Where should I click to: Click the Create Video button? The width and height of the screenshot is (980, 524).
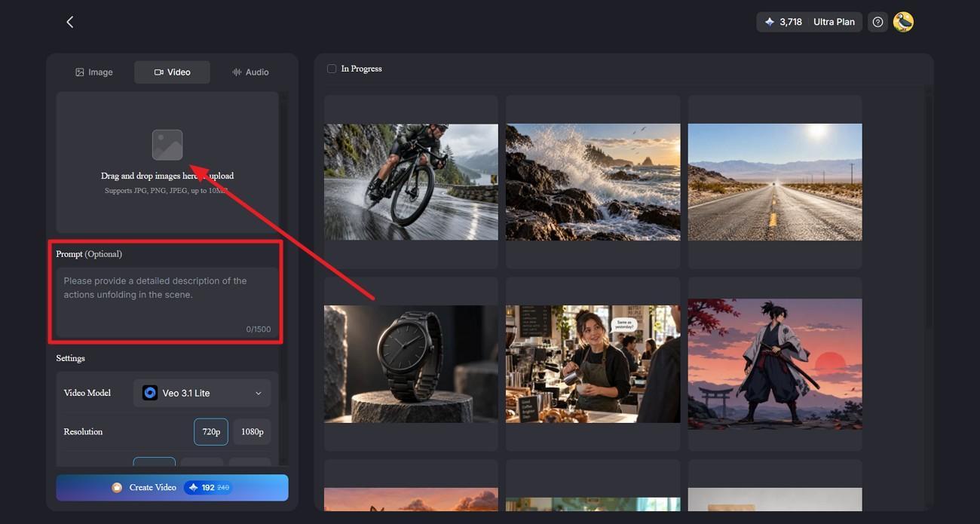pyautogui.click(x=172, y=488)
